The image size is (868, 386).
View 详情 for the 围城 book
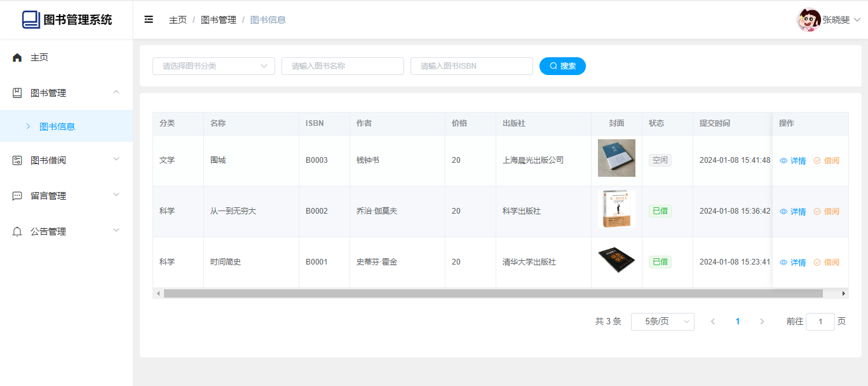click(x=793, y=161)
